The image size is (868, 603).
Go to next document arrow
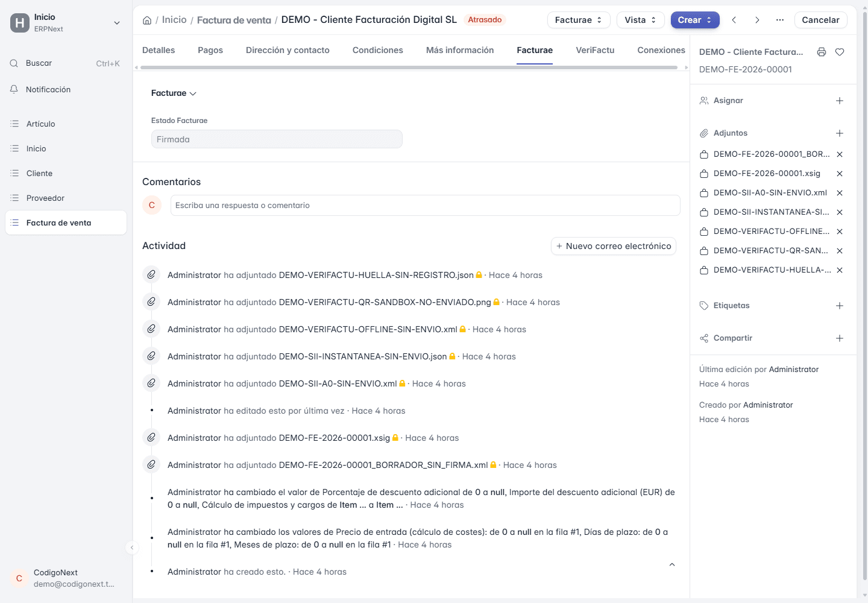click(x=757, y=20)
